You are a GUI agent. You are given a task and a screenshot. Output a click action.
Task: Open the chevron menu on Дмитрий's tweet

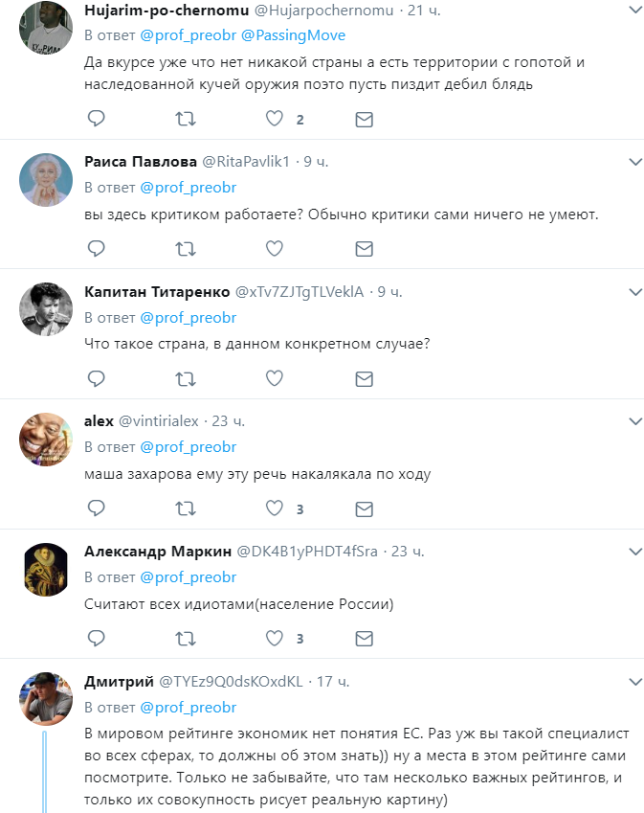coord(635,682)
